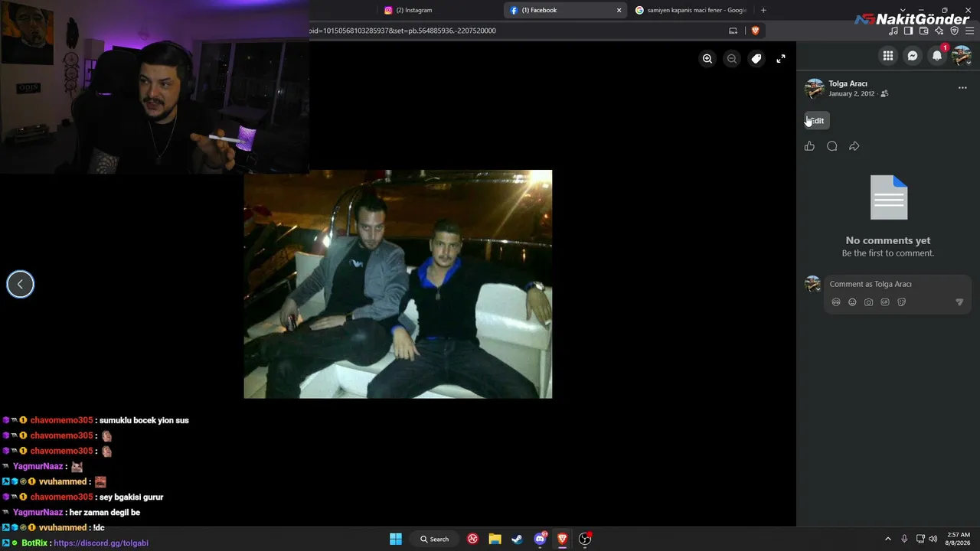Open the Facebook menu grid

click(x=888, y=56)
